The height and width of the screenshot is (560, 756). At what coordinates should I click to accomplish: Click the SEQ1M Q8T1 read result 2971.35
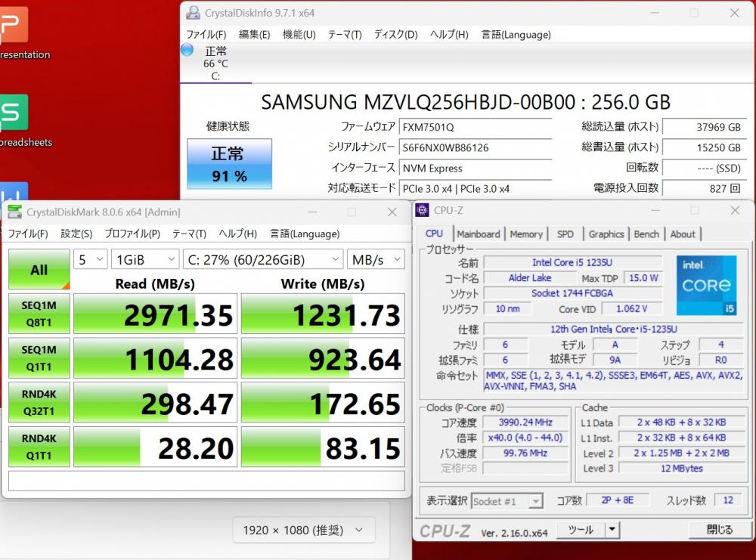pos(155,314)
